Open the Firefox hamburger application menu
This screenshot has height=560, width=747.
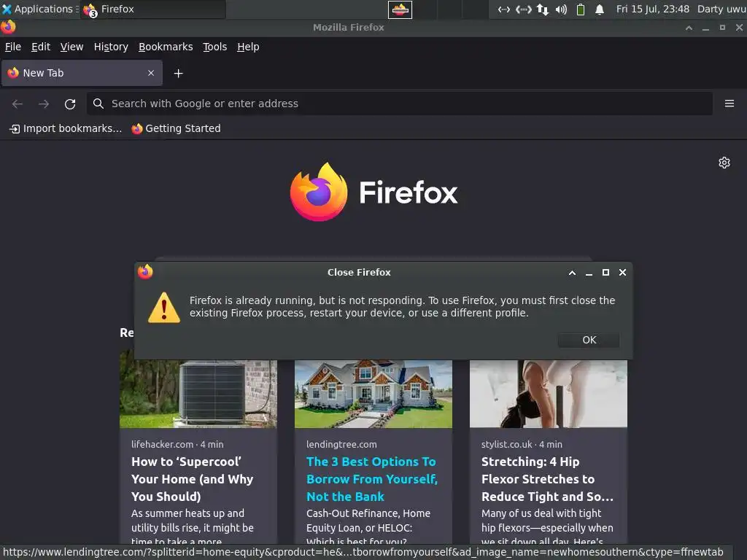coord(729,104)
